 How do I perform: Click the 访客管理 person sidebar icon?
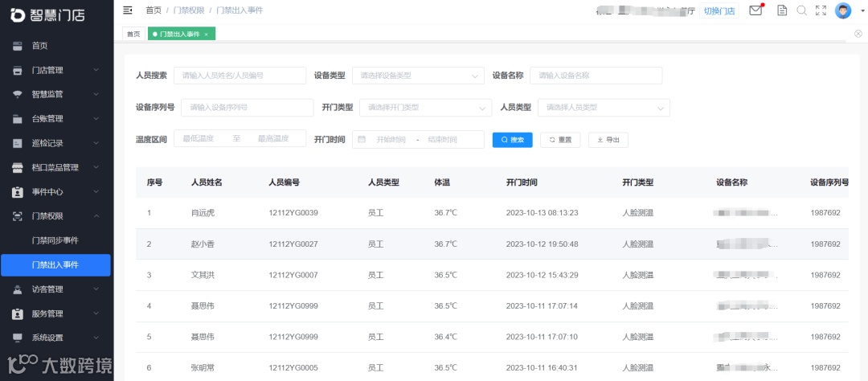tap(18, 289)
